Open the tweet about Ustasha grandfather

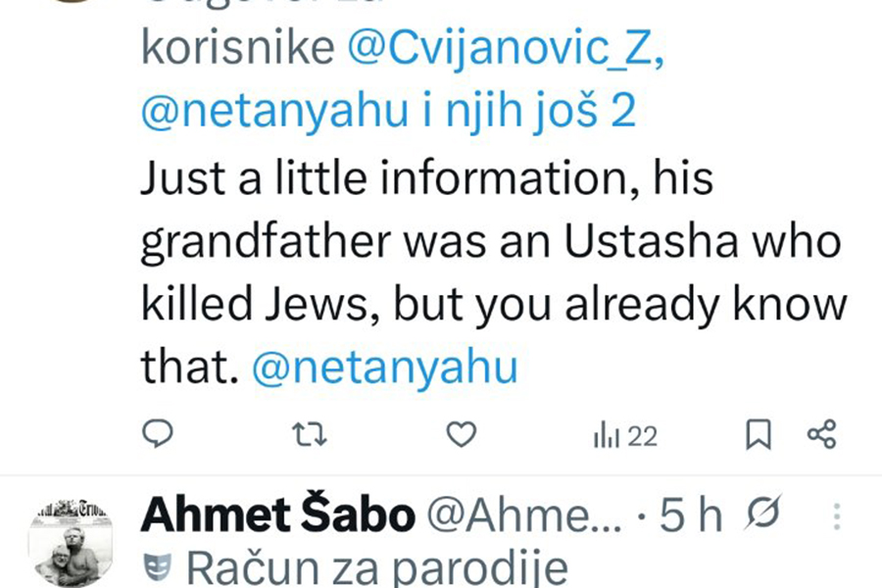click(490, 274)
